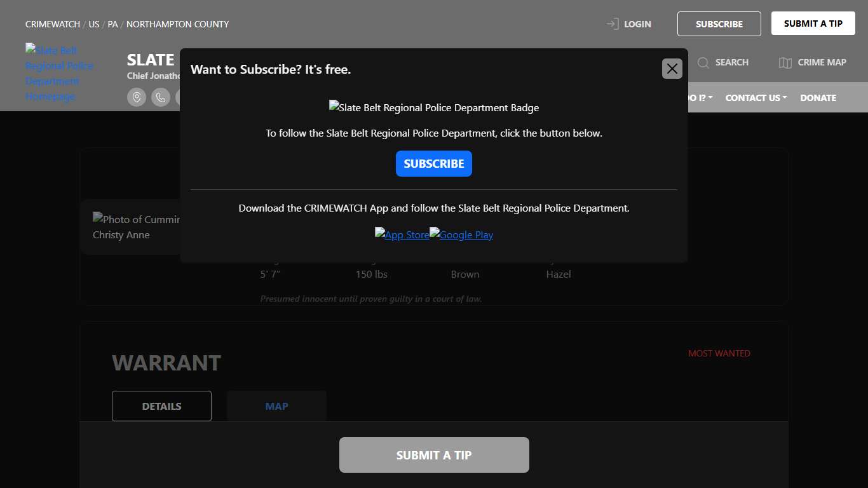The image size is (868, 488).
Task: Click the phone icon under department name
Action: 161,97
